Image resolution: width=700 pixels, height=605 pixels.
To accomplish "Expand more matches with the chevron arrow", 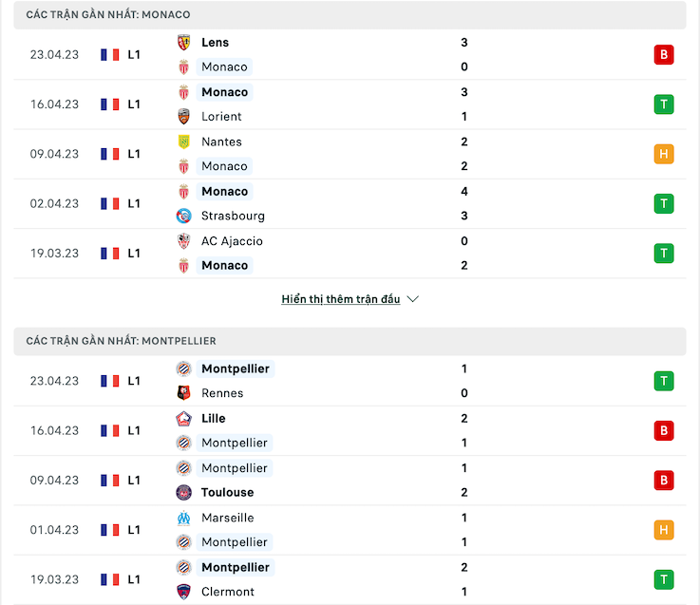I will (413, 299).
